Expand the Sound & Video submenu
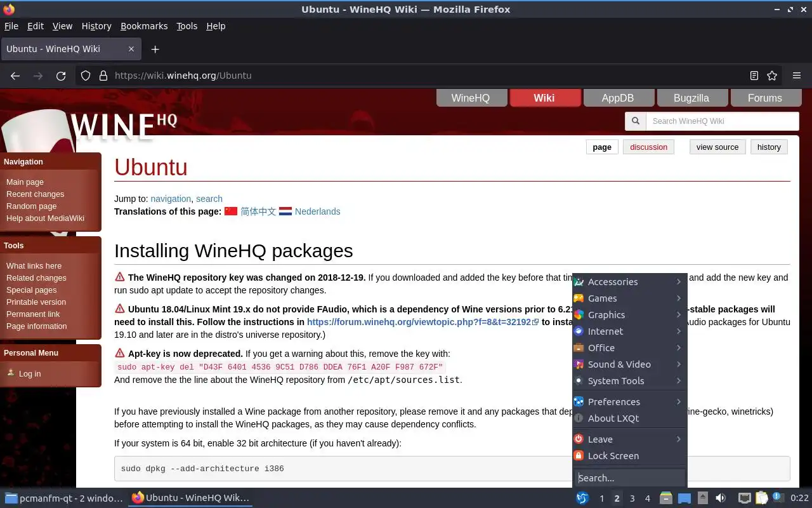 [x=629, y=364]
